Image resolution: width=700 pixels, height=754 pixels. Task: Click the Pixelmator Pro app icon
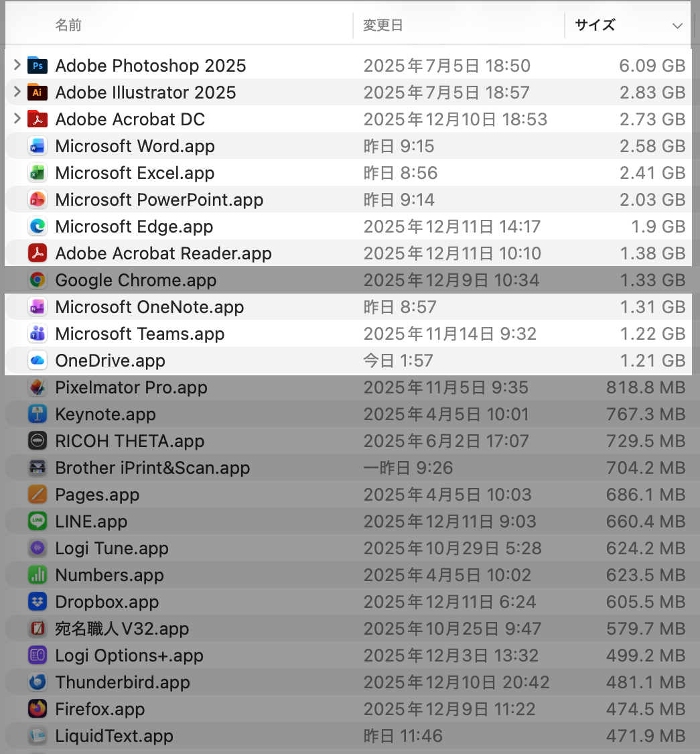(38, 387)
